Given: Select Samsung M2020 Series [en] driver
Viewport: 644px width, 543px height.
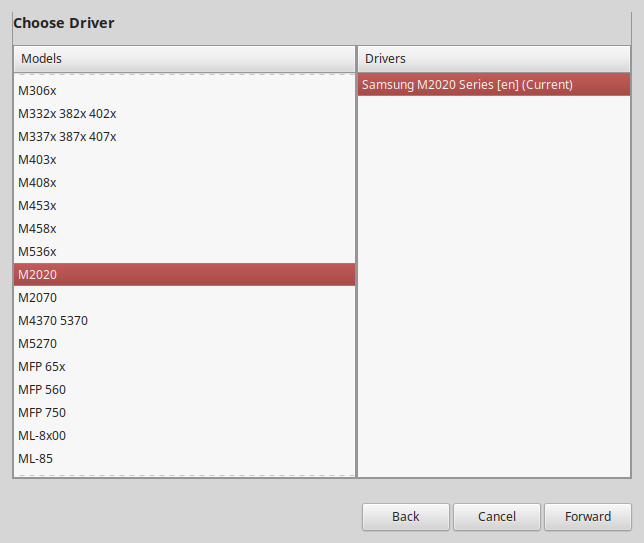Looking at the screenshot, I should pos(467,85).
